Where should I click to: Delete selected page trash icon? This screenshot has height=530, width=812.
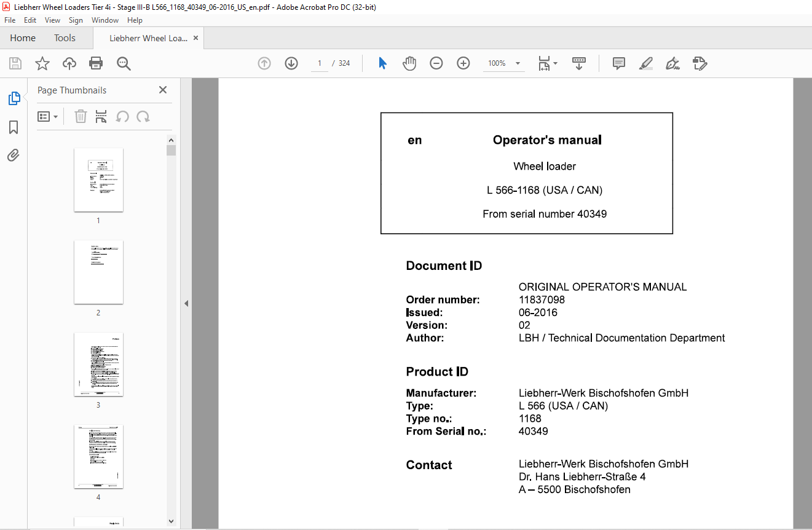pyautogui.click(x=81, y=116)
